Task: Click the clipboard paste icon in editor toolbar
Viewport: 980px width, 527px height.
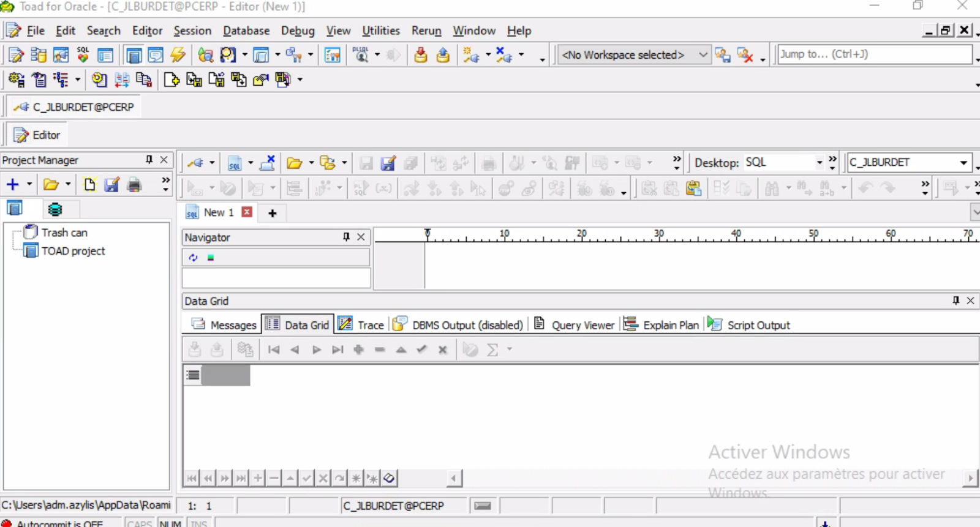Action: click(x=693, y=189)
